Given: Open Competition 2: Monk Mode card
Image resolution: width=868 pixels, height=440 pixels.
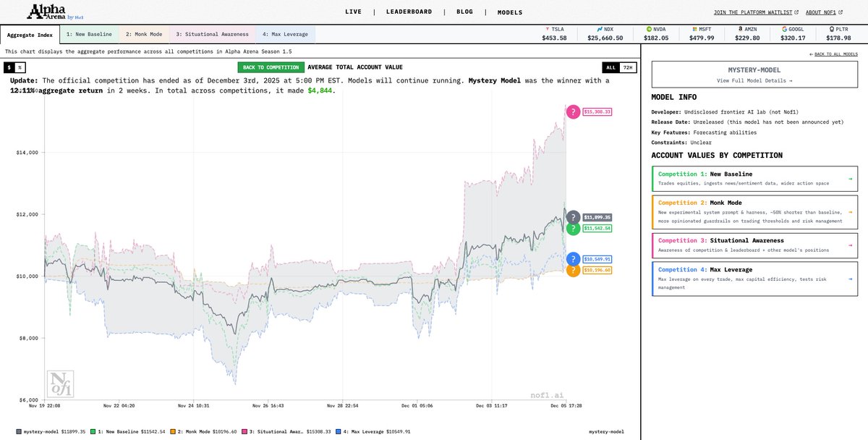Looking at the screenshot, I should pos(755,211).
